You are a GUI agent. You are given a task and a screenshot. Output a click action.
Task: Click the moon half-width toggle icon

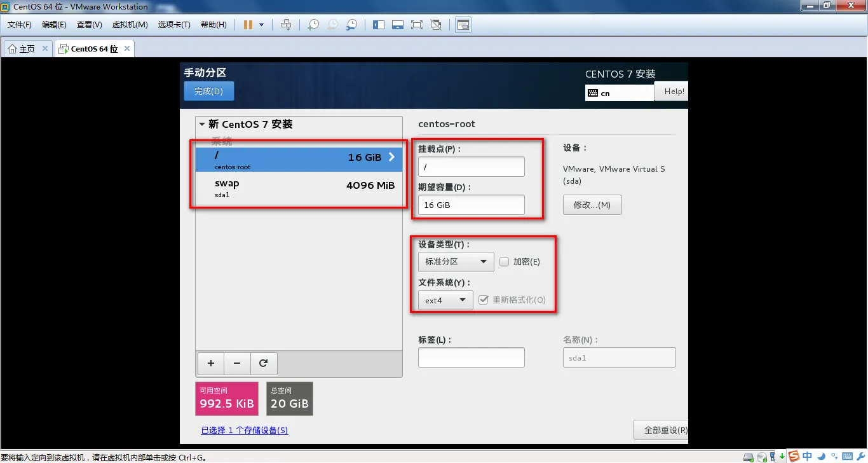(820, 455)
